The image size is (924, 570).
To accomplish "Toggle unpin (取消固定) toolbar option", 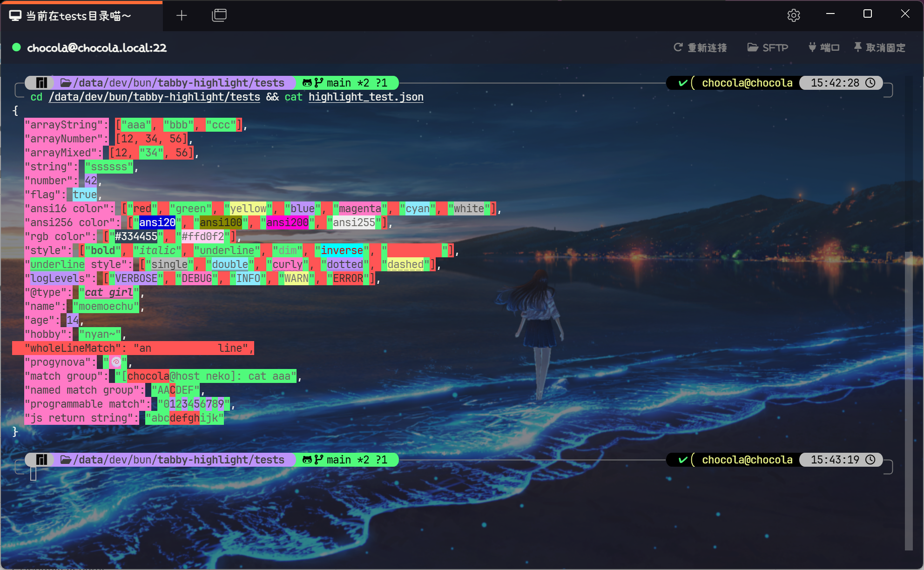I will coord(880,47).
